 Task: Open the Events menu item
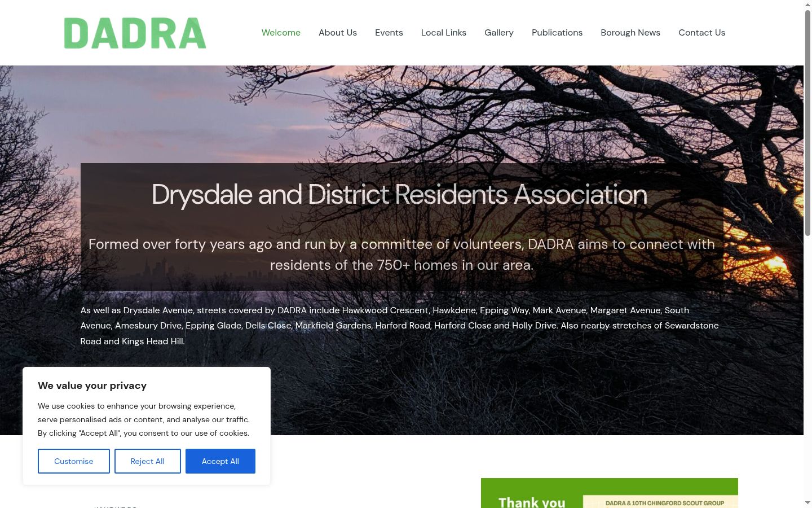pyautogui.click(x=389, y=33)
